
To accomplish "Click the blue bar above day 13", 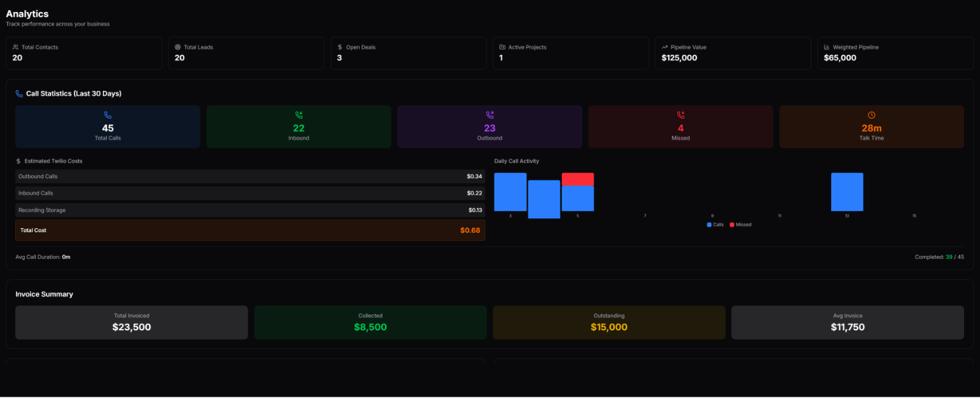I will coord(847,192).
